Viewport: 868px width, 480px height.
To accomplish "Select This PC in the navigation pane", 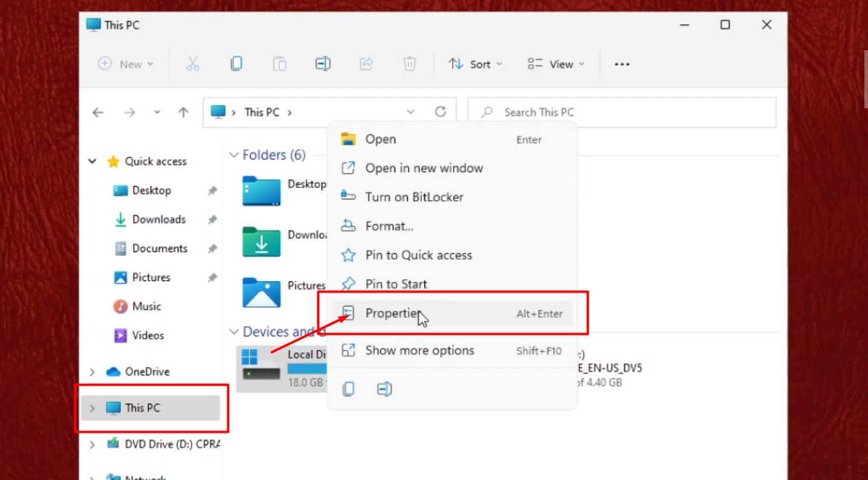I will [151, 408].
